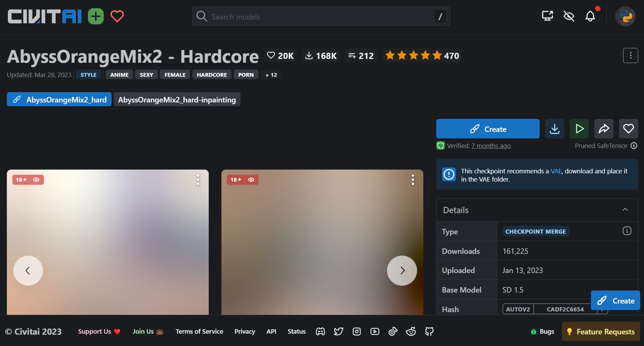The height and width of the screenshot is (346, 644).
Task: Open Reddit icon in footer
Action: click(411, 331)
